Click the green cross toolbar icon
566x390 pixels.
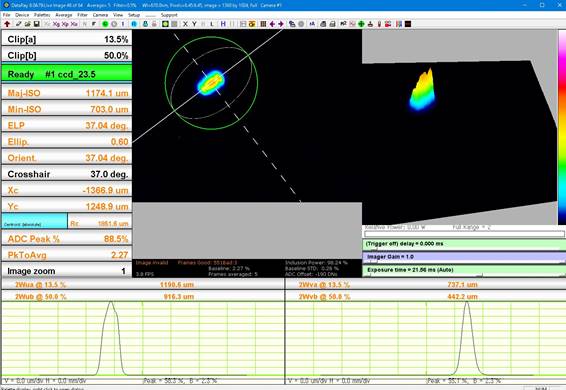point(361,24)
